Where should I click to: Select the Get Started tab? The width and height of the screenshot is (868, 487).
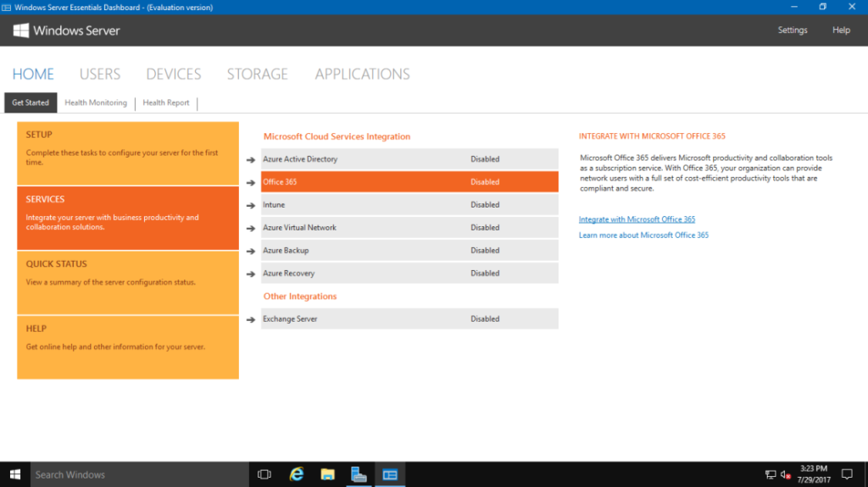(31, 102)
